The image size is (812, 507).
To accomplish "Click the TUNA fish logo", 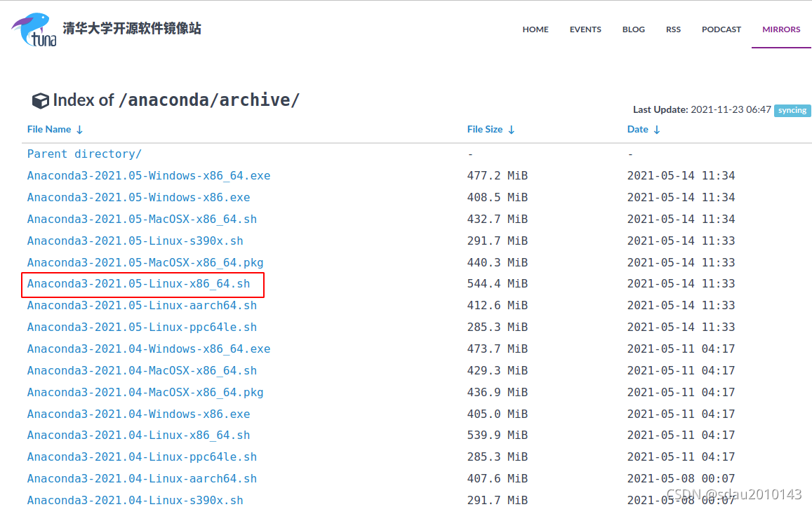I will tap(34, 29).
